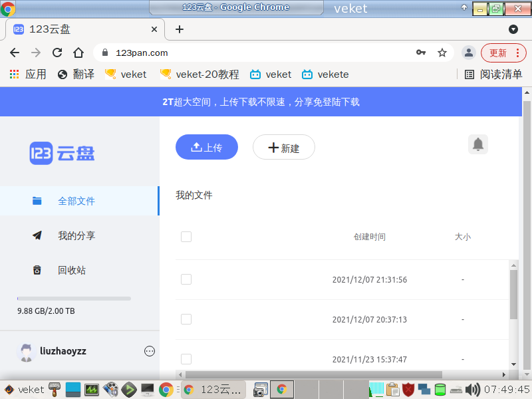Viewport: 532px width, 399px height.
Task: Bookmark the page with the star icon
Action: 442,53
